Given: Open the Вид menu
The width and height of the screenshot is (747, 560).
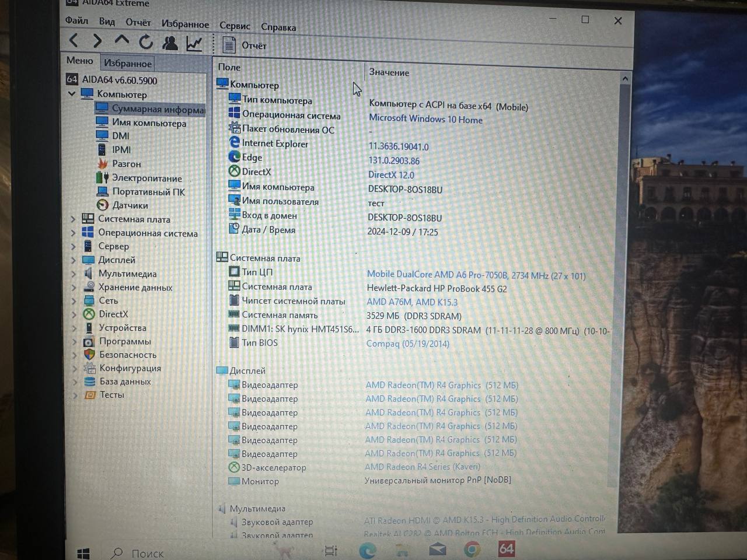Looking at the screenshot, I should 107,22.
